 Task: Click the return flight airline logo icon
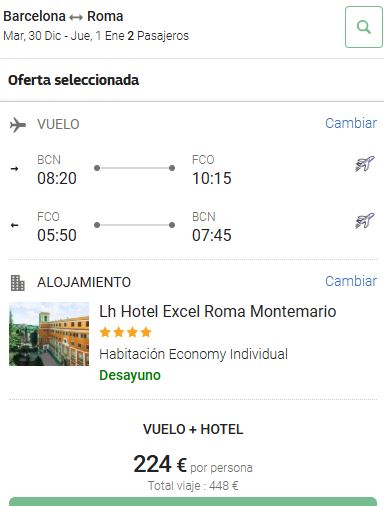[365, 221]
